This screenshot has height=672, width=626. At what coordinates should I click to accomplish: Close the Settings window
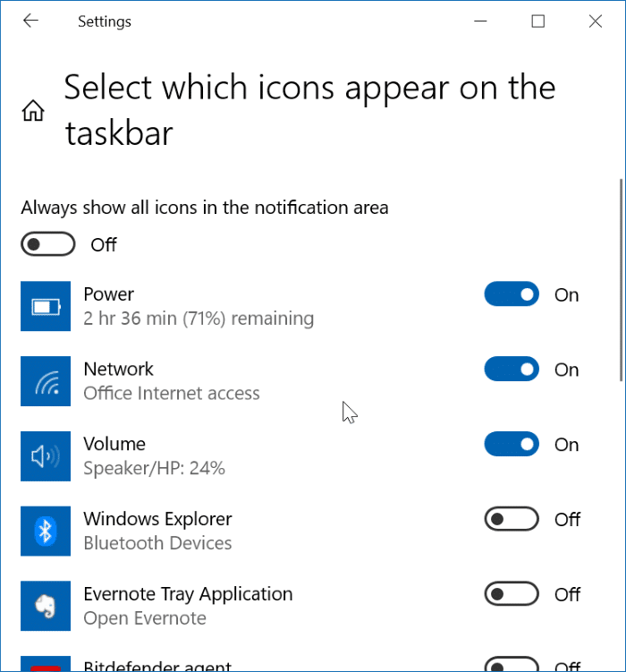tap(596, 21)
